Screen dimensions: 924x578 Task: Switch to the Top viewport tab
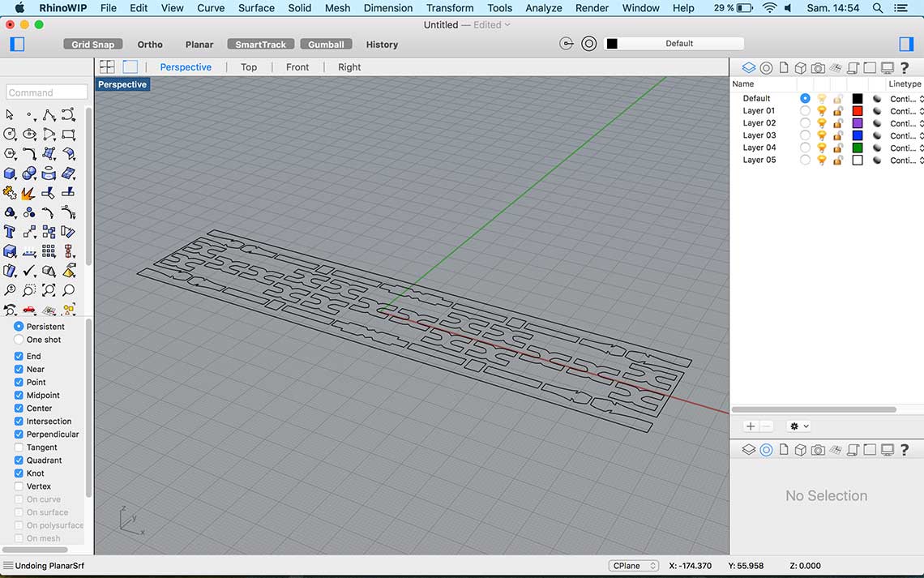click(249, 67)
